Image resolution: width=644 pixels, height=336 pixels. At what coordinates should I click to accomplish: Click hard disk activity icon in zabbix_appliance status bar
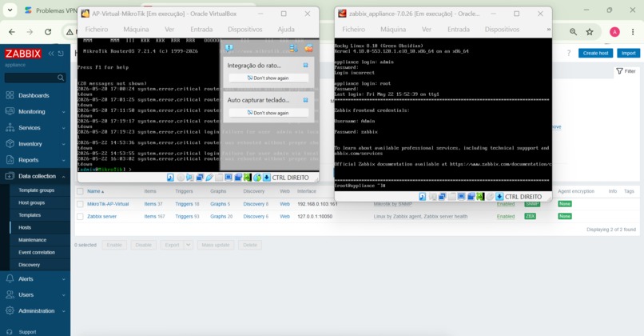422,197
